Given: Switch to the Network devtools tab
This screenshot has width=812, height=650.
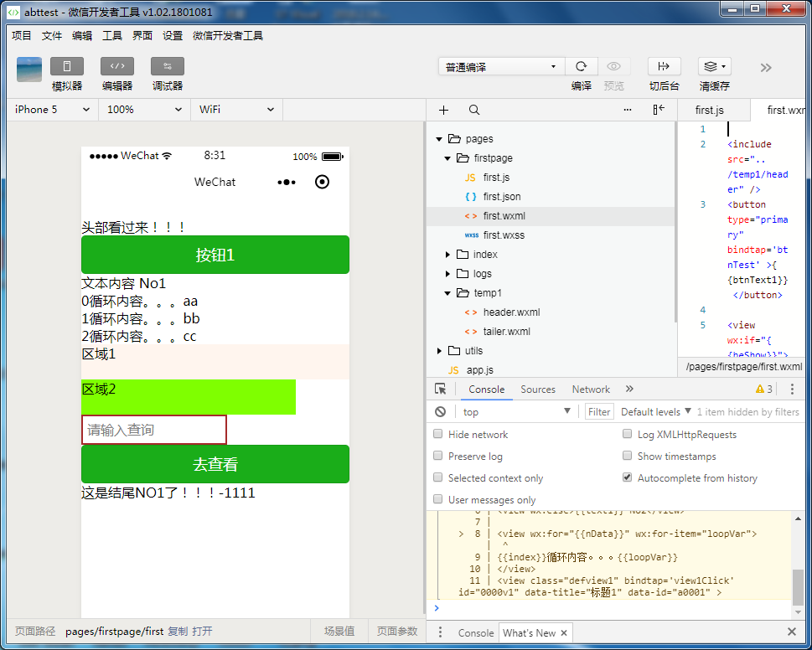Looking at the screenshot, I should pyautogui.click(x=591, y=389).
